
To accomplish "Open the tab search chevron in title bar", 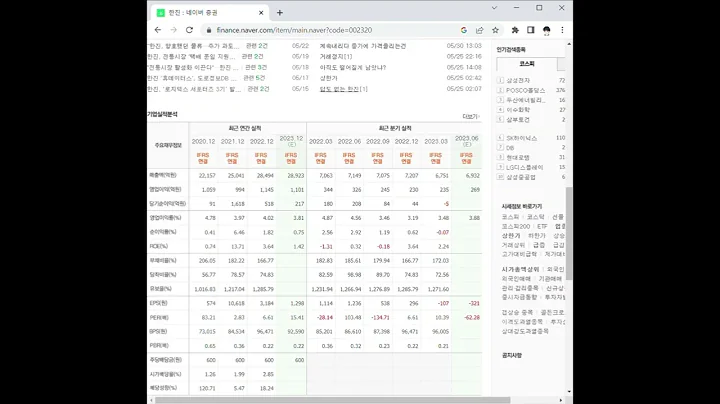I will click(x=494, y=8).
